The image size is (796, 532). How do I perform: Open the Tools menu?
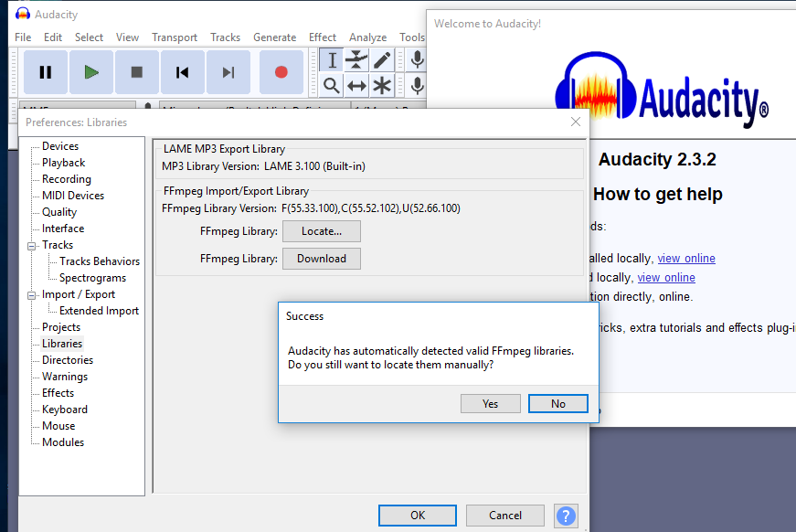coord(411,37)
